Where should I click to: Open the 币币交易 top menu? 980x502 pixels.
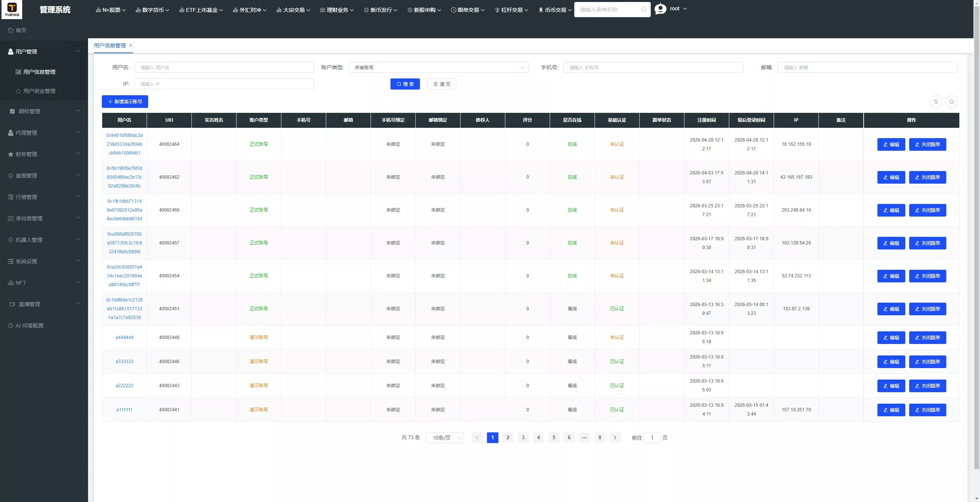555,10
